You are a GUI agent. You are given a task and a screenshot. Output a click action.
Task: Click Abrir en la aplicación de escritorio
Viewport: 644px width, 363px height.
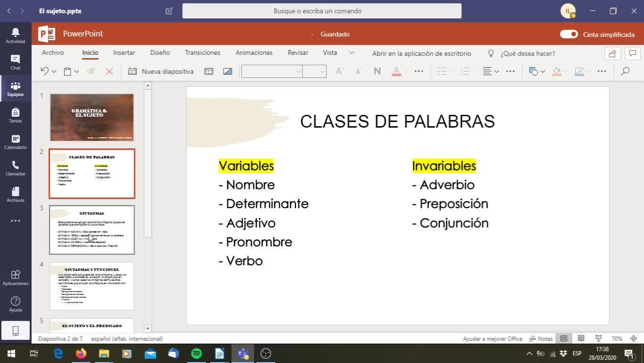click(x=422, y=53)
